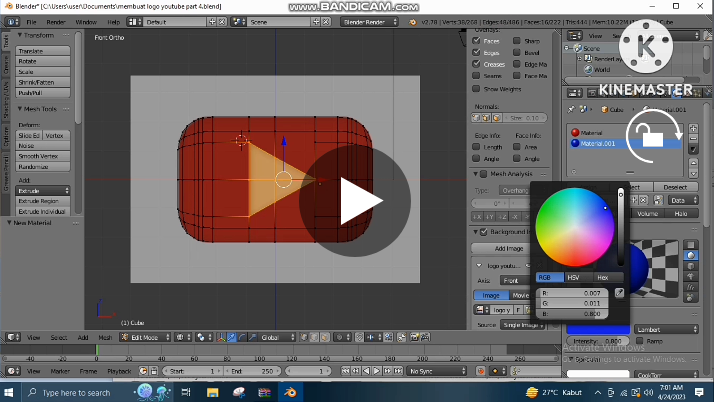714x402 pixels.
Task: Select the cube preview shape icon
Action: tap(691, 266)
